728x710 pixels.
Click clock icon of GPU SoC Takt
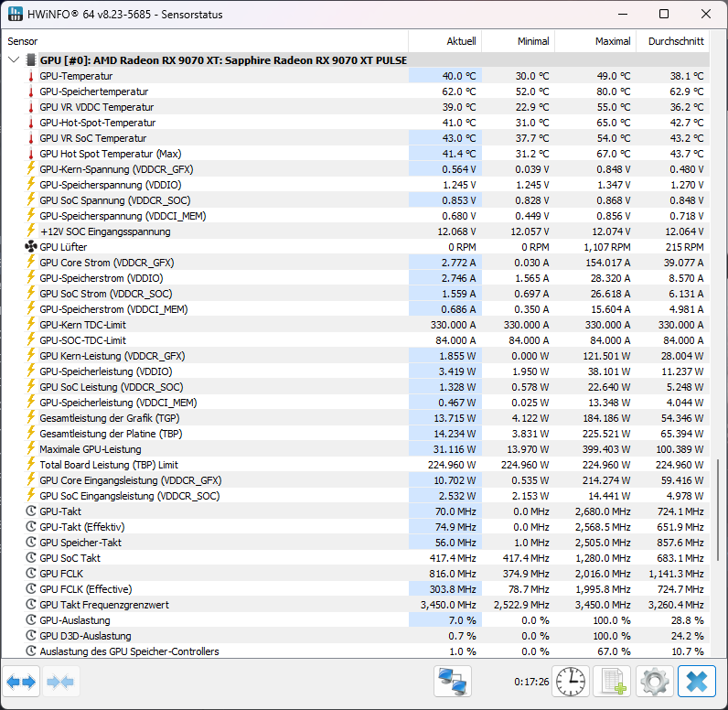(31, 558)
